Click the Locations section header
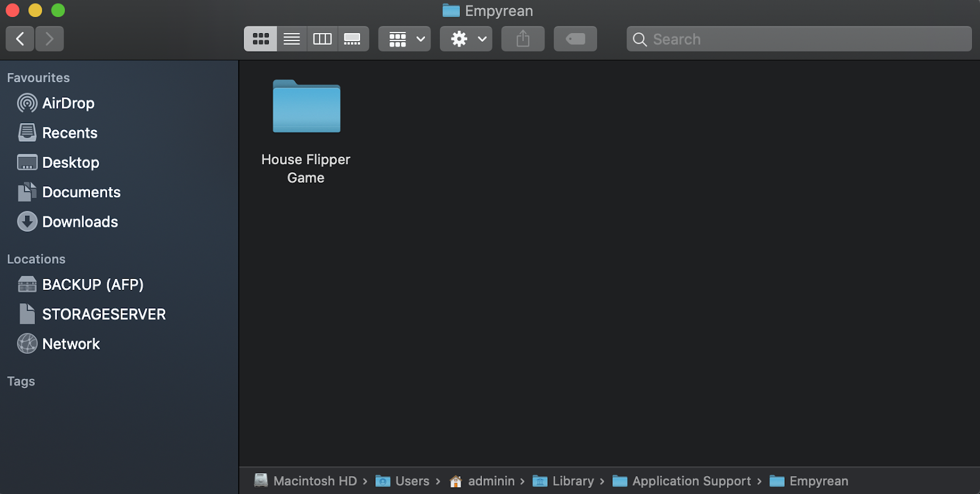Screen dimensions: 980x494 tap(36, 259)
